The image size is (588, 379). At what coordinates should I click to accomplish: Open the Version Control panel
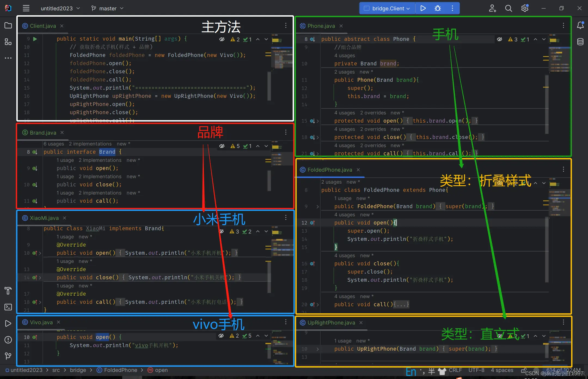(x=8, y=356)
